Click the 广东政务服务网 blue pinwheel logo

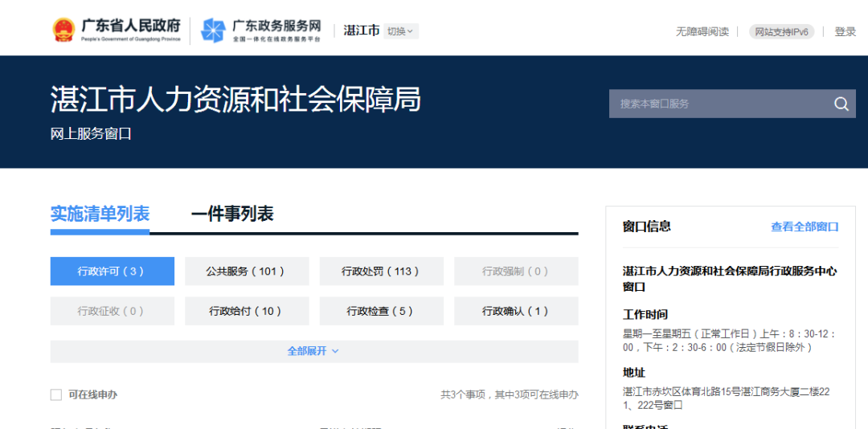pyautogui.click(x=213, y=31)
